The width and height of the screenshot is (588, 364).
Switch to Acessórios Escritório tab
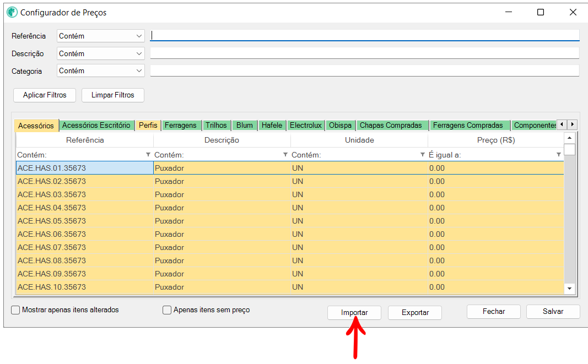point(96,125)
